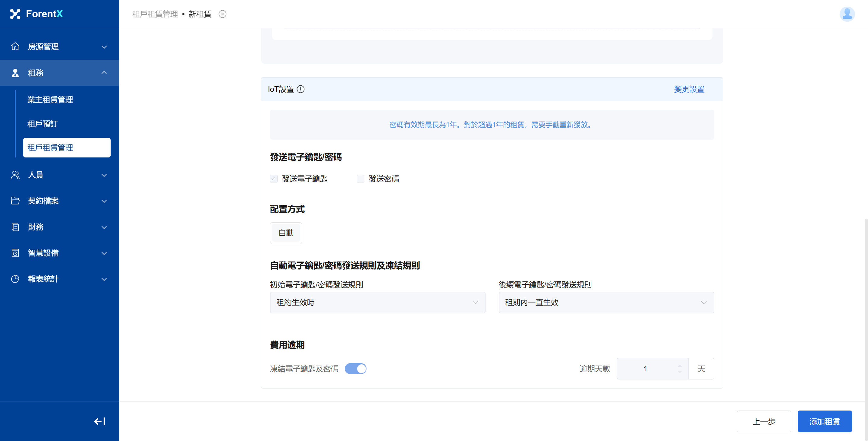Close the 新租賃 tab with the X icon
Viewport: 868px width, 441px height.
click(x=222, y=14)
